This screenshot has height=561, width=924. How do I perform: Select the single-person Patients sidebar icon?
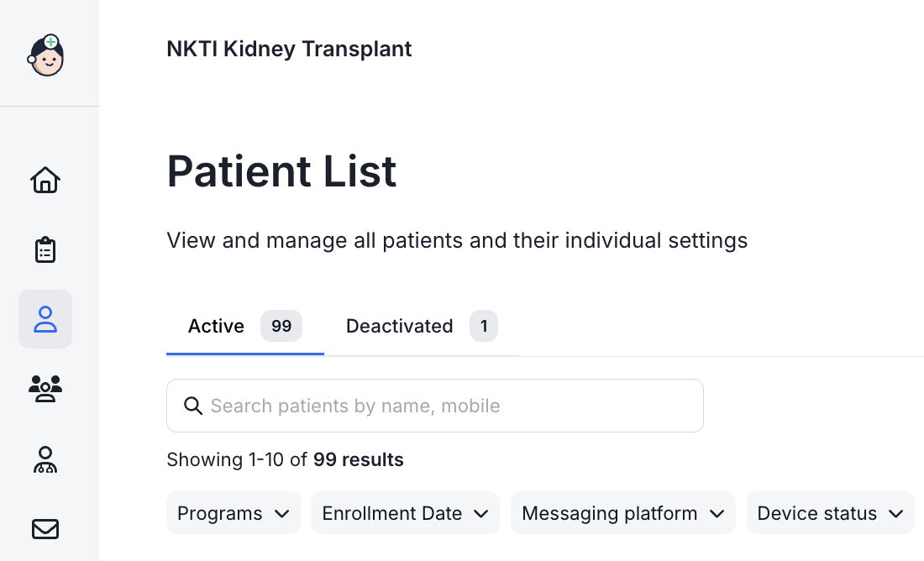pyautogui.click(x=45, y=319)
